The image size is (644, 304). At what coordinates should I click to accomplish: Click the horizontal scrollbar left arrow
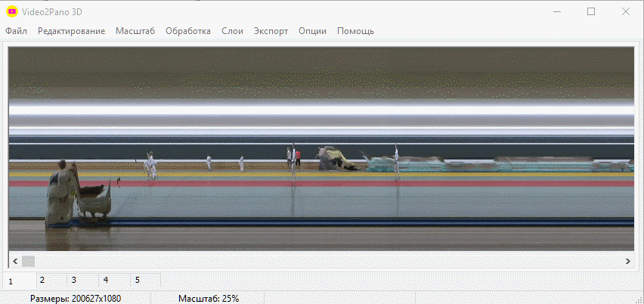pos(15,261)
